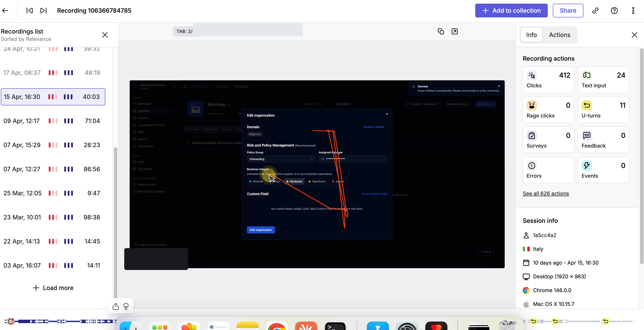
Task: Click the share export icon above timeline
Action: tap(116, 306)
